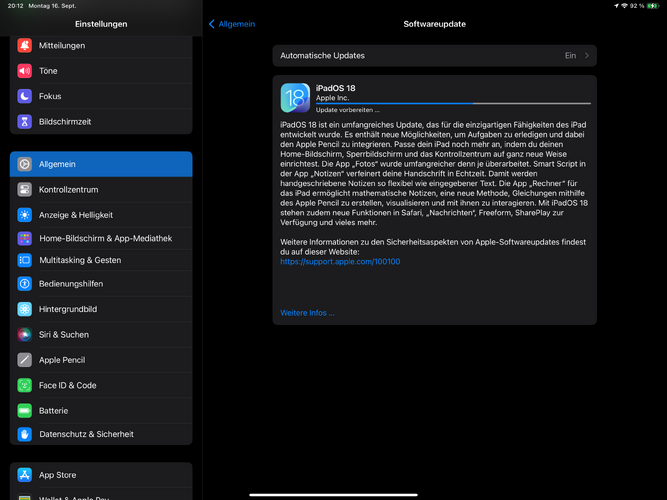Tap the Fokus moon icon
The height and width of the screenshot is (500, 667).
coord(25,96)
